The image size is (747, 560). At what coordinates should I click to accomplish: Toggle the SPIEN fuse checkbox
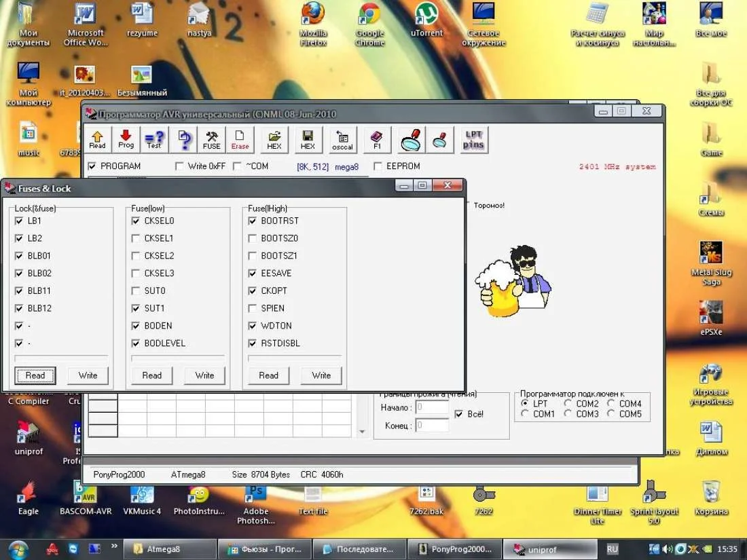click(253, 308)
